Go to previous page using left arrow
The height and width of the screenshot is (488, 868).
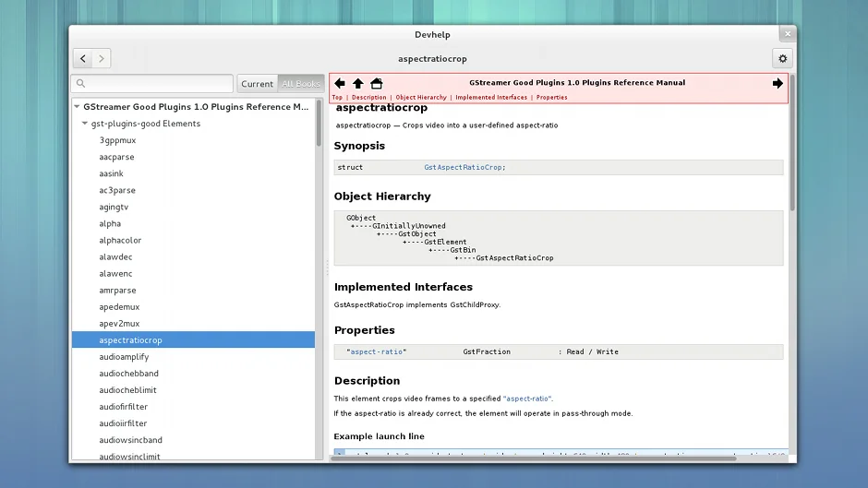click(x=340, y=83)
